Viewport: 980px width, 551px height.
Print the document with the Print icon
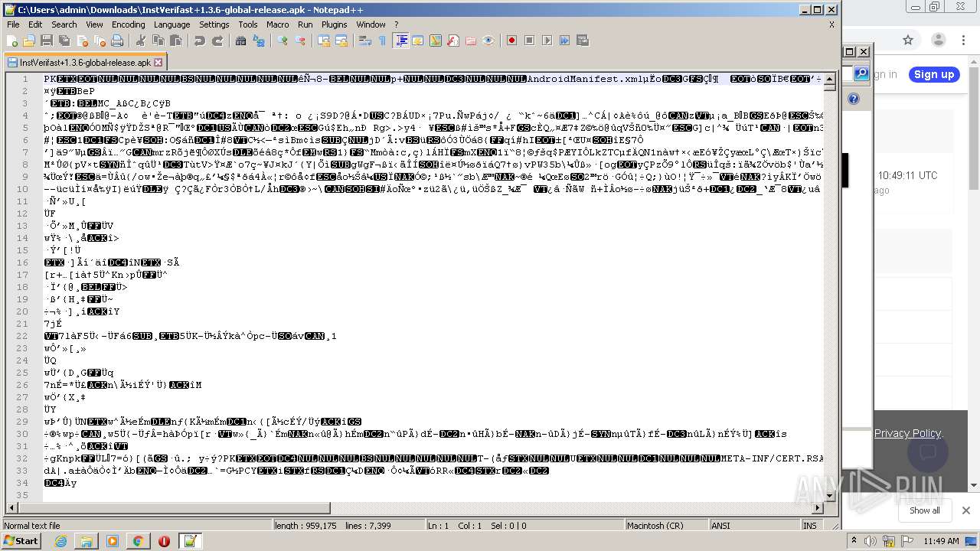(117, 41)
